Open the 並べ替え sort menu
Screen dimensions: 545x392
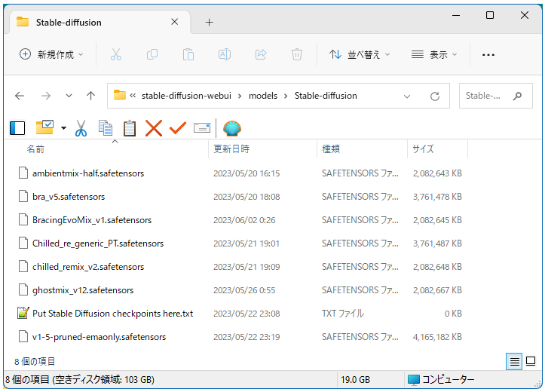[360, 54]
